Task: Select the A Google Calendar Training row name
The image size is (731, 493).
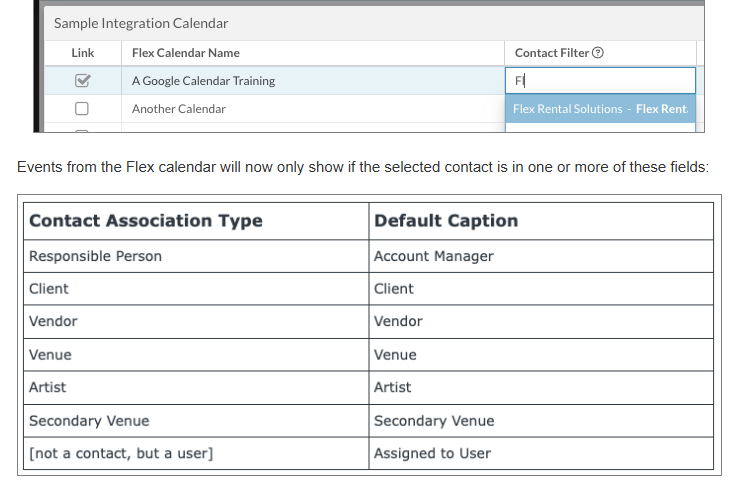Action: pyautogui.click(x=203, y=81)
